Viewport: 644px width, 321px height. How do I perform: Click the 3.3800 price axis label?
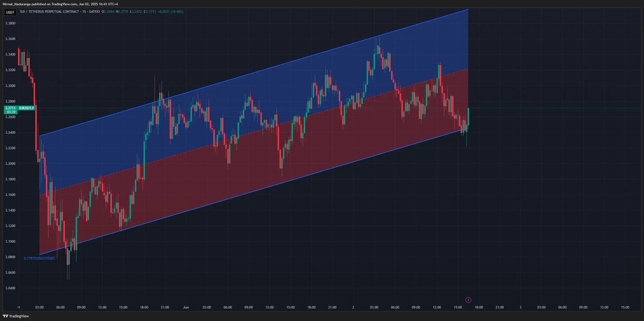[x=10, y=23]
